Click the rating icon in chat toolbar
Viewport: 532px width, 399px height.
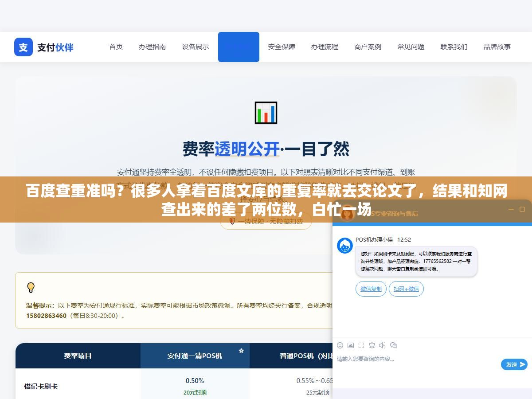[x=372, y=345]
